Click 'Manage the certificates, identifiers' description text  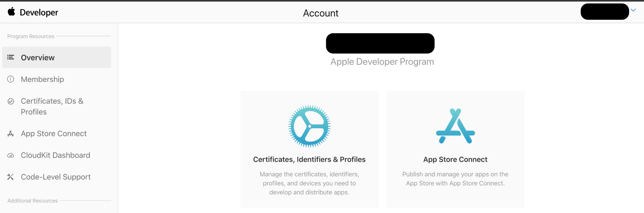309,183
